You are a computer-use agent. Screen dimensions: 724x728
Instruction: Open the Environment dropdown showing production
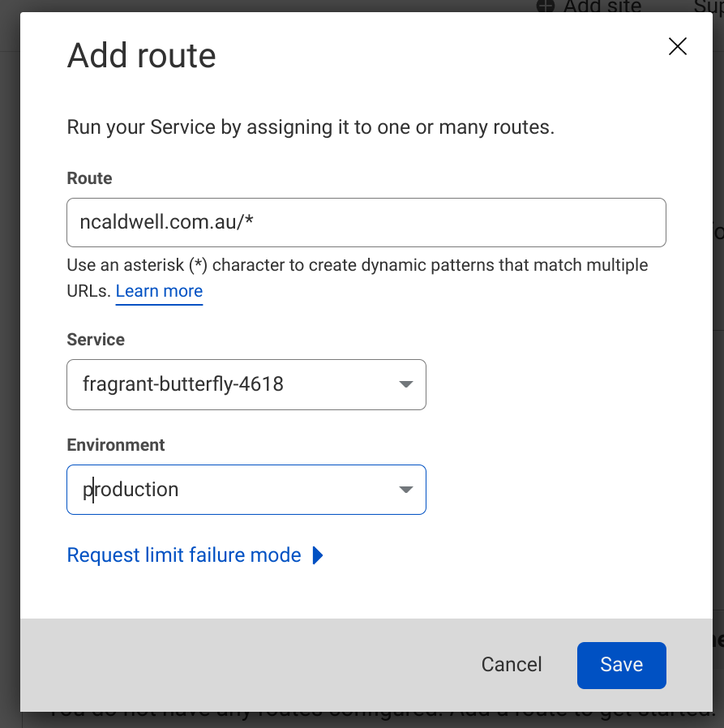246,490
